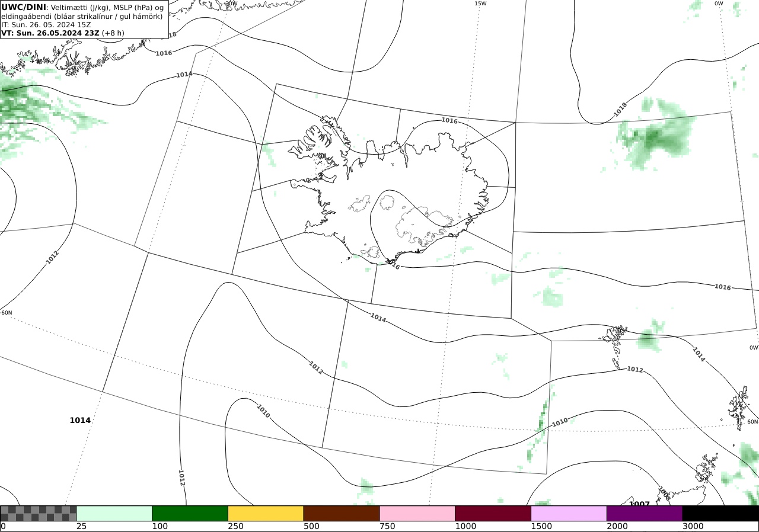Click the 'UWC/DINI' title text

(24, 7)
